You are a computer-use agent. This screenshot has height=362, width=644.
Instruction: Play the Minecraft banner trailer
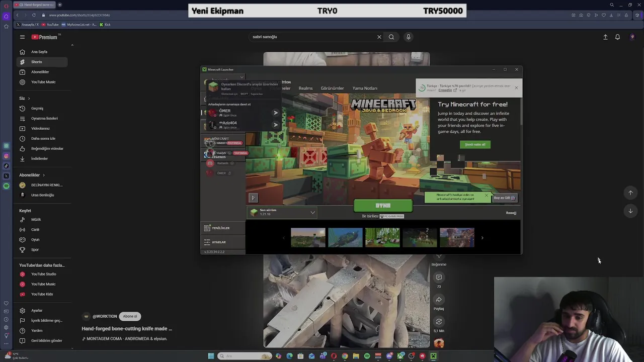pyautogui.click(x=254, y=198)
